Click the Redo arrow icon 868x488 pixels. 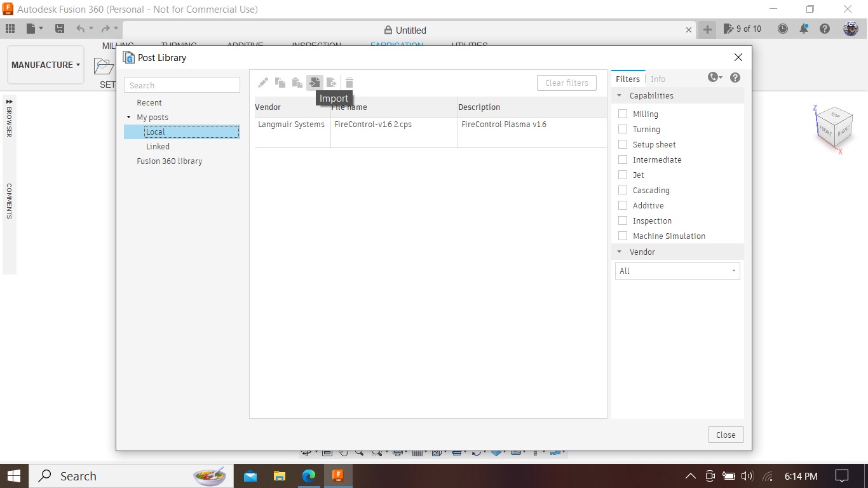click(105, 29)
